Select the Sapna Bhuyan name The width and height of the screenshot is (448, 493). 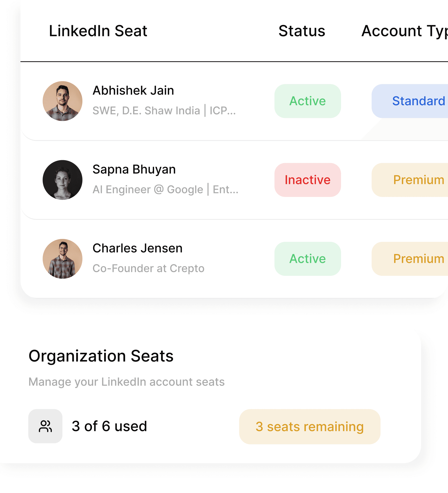[x=134, y=169]
